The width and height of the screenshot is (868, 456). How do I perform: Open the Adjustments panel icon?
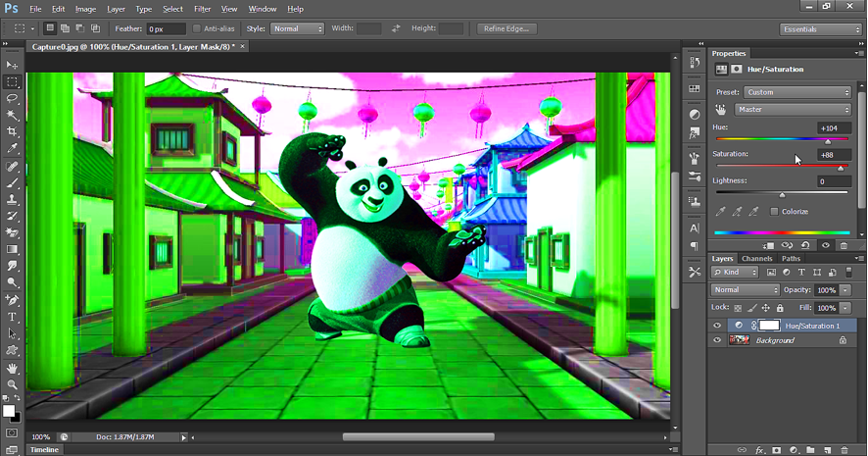point(695,114)
